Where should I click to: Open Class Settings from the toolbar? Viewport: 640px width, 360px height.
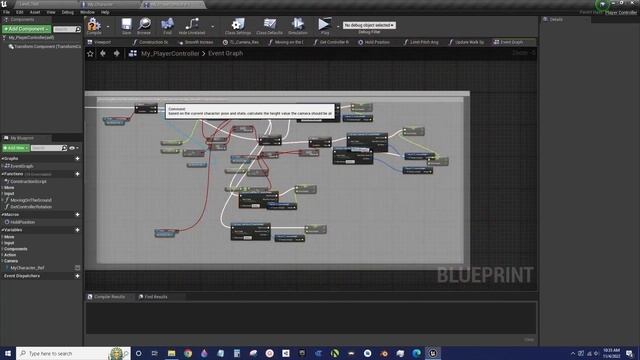pos(238,25)
